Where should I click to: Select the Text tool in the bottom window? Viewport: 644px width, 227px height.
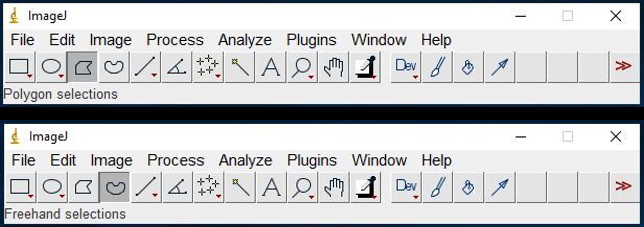pos(272,187)
